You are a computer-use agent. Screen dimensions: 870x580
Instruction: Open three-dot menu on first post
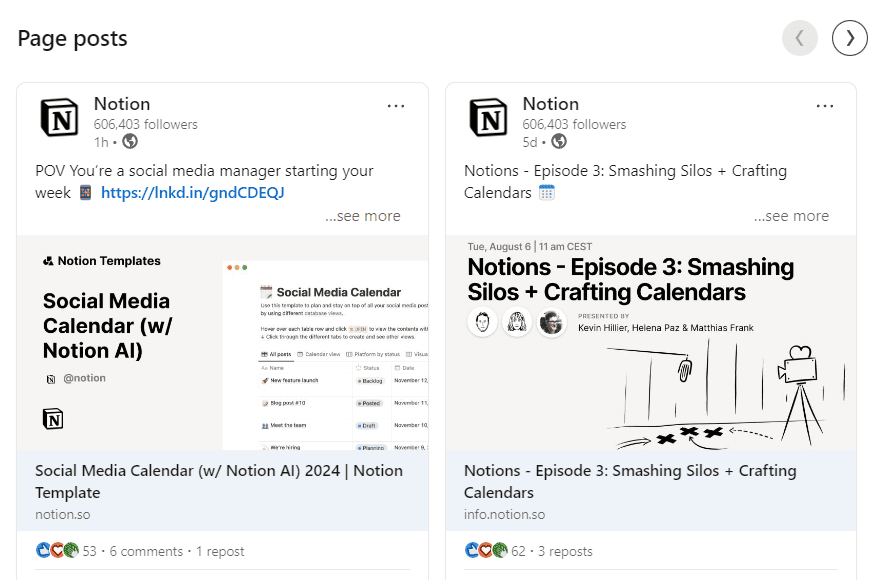coord(396,106)
